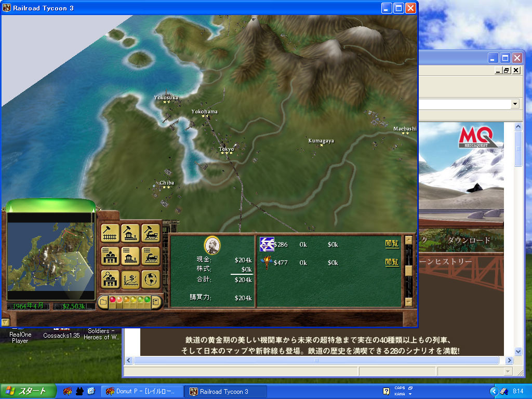Click browser horizontal scroll left arrow
532x399 pixels.
[129, 361]
